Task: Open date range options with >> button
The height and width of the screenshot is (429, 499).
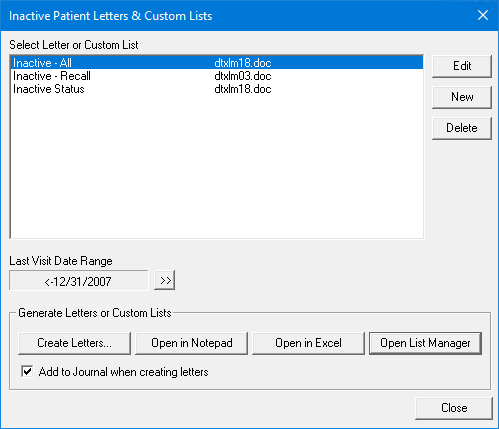Action: 165,280
